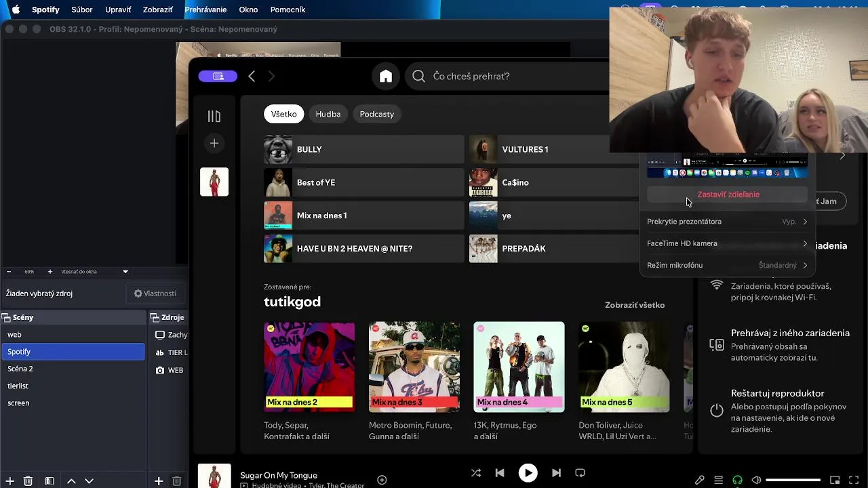Open Mix na dnes 4 cover thumbnail

[x=519, y=367]
